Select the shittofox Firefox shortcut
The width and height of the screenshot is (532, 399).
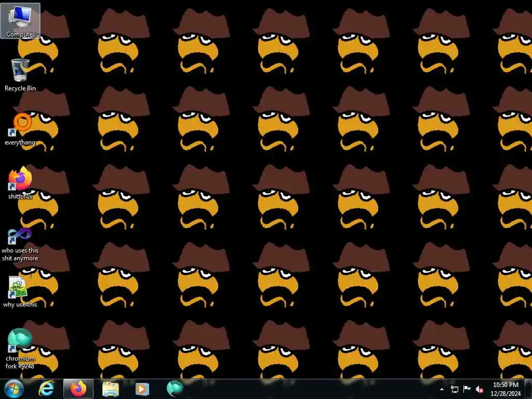tap(20, 182)
